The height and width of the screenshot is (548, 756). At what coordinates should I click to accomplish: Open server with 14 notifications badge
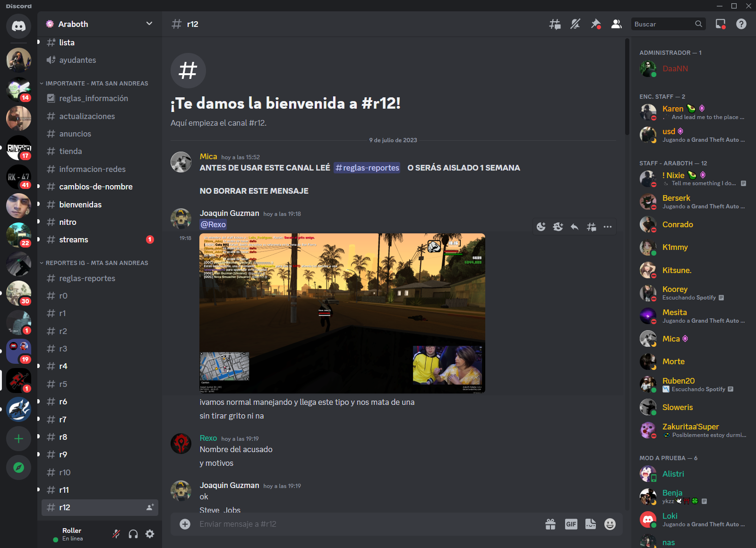click(x=18, y=89)
